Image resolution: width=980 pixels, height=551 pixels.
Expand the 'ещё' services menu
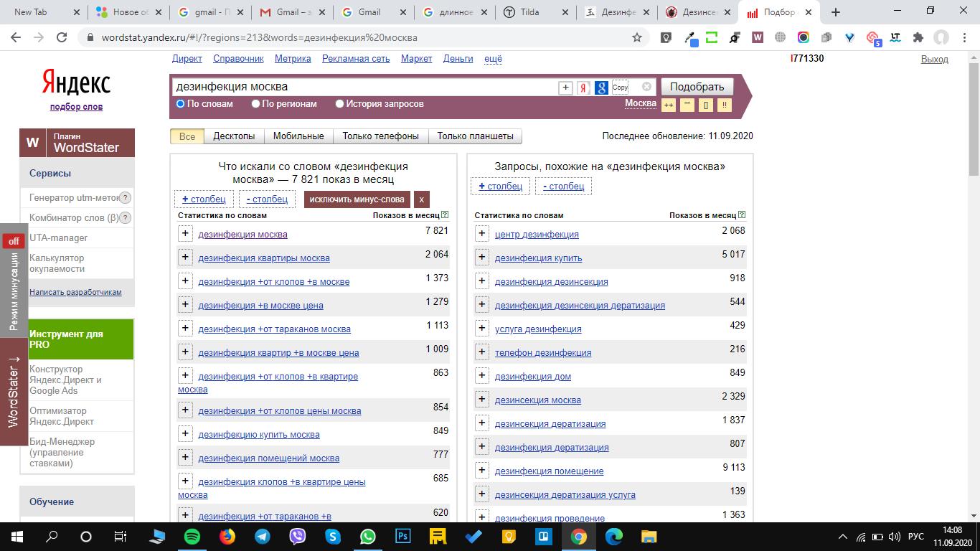tap(493, 59)
